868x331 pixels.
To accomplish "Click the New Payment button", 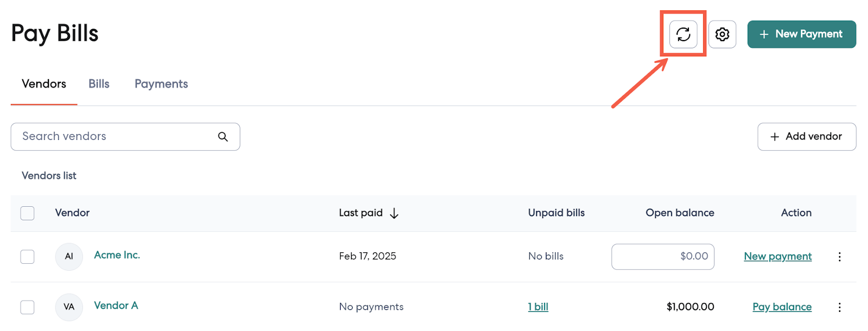I will coord(801,34).
